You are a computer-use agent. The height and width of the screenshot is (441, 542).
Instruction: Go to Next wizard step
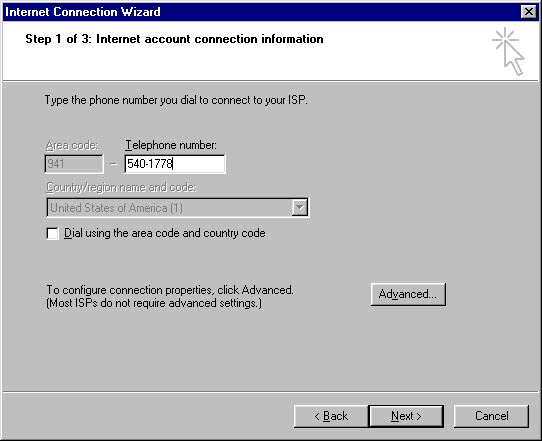point(406,416)
